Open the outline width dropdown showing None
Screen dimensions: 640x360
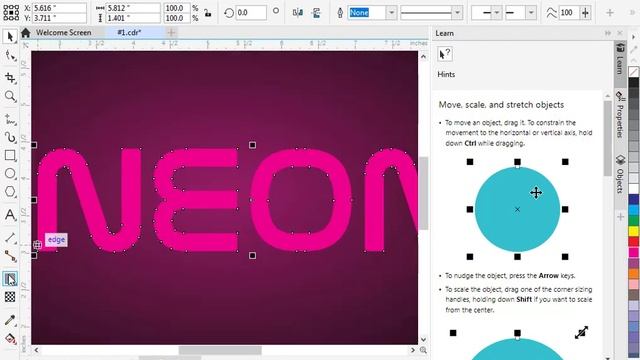[x=391, y=13]
